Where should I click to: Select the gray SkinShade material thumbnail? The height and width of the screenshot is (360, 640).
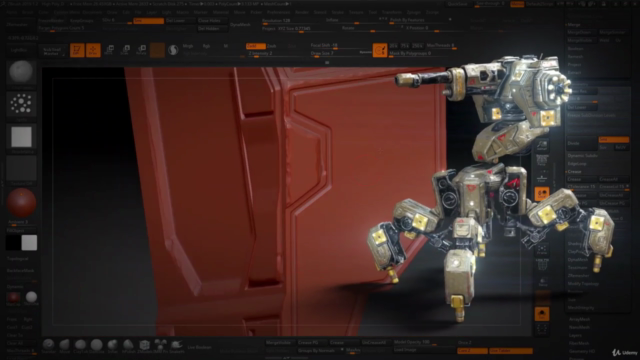point(31,298)
